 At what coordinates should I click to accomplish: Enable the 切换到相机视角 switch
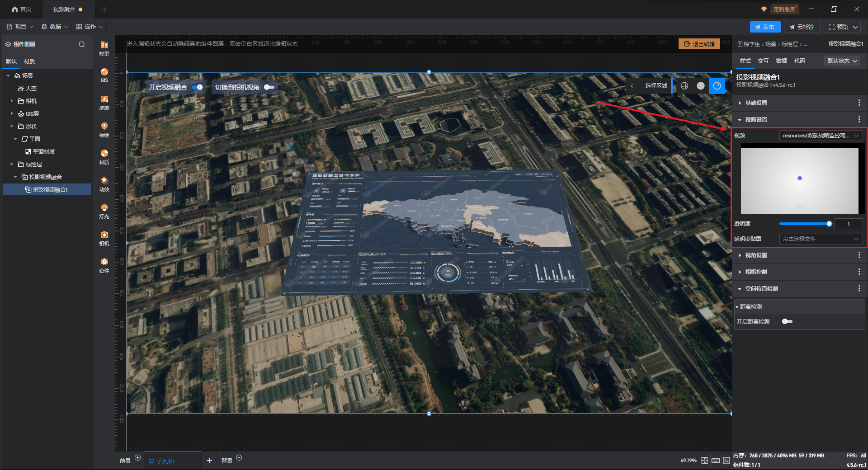(x=269, y=87)
